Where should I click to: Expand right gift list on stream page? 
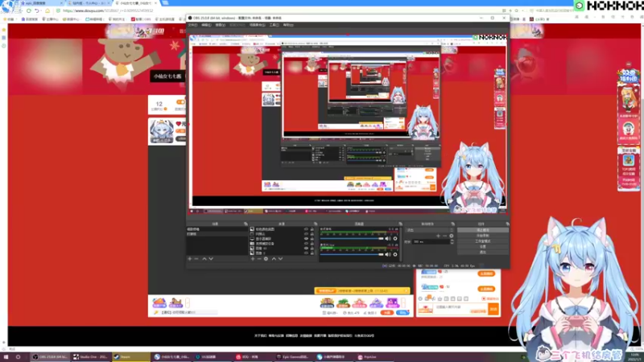[x=403, y=303]
